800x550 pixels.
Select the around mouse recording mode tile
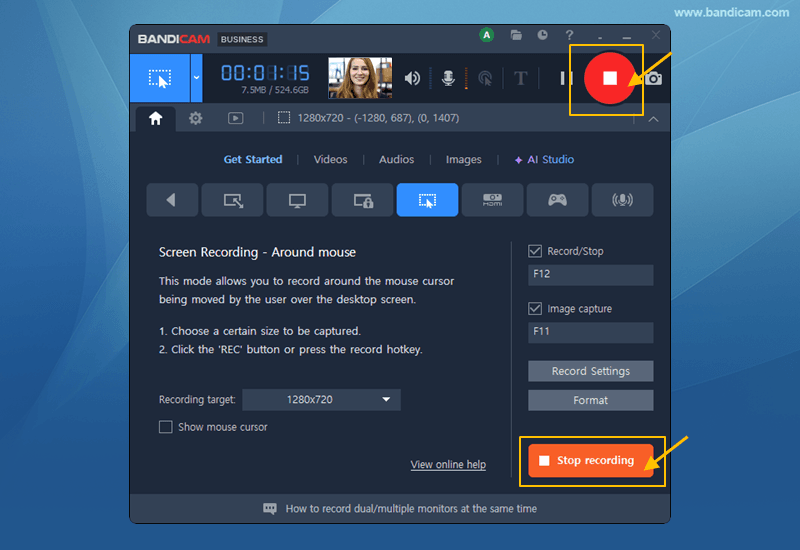[428, 200]
